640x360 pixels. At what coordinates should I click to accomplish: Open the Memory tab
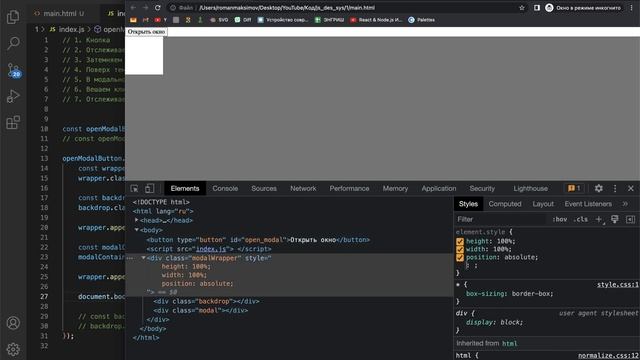pyautogui.click(x=395, y=188)
